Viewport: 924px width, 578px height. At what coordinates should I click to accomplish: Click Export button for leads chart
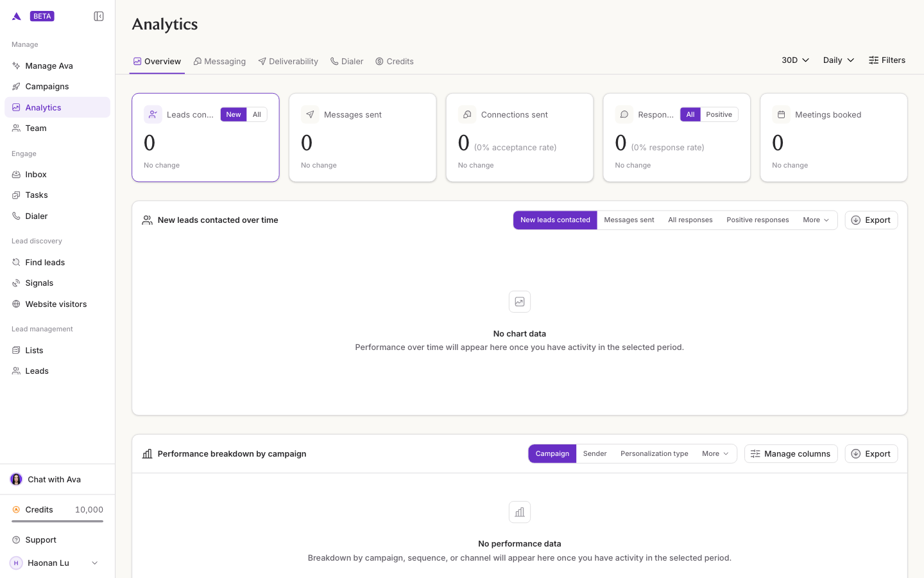point(871,220)
